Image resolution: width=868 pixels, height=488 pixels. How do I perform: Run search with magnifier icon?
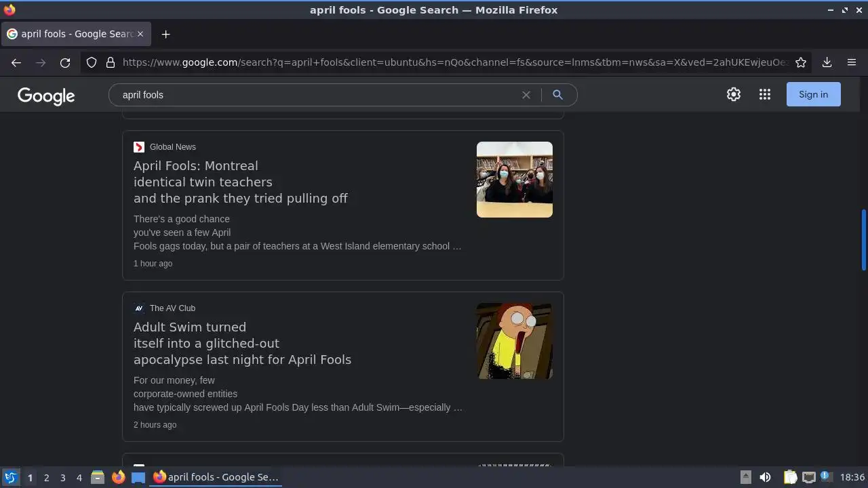click(x=557, y=95)
